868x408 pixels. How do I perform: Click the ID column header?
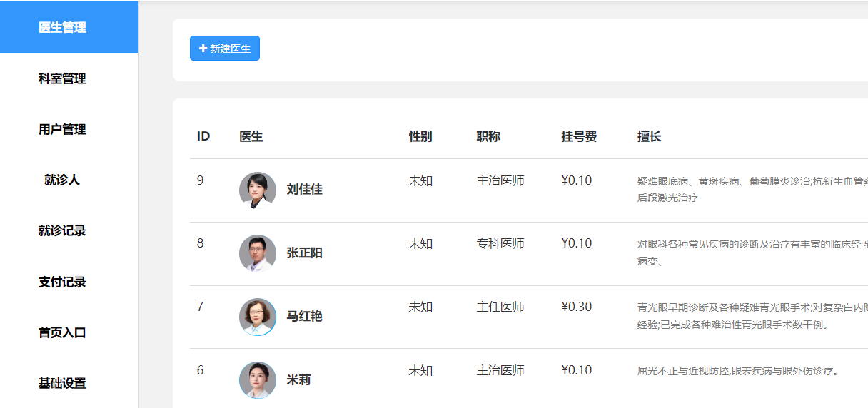203,136
